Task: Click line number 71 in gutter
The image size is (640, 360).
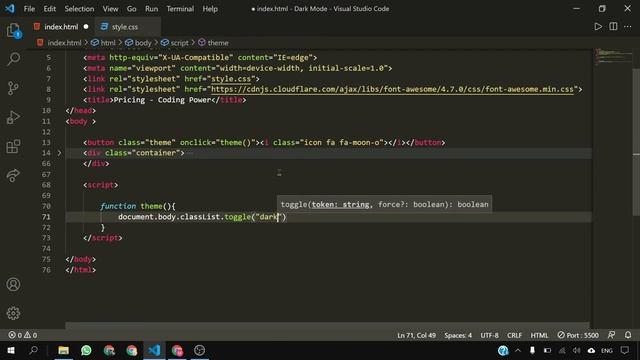Action: (46, 217)
